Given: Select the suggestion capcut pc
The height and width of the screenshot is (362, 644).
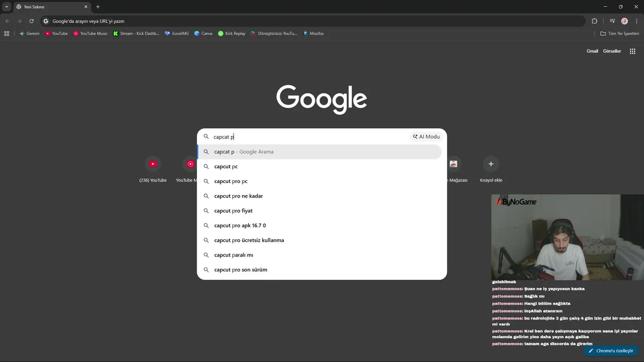Looking at the screenshot, I should [x=319, y=166].
